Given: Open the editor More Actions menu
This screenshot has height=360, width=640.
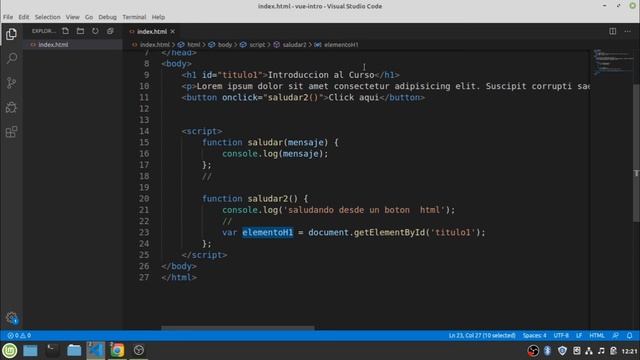Looking at the screenshot, I should (627, 31).
